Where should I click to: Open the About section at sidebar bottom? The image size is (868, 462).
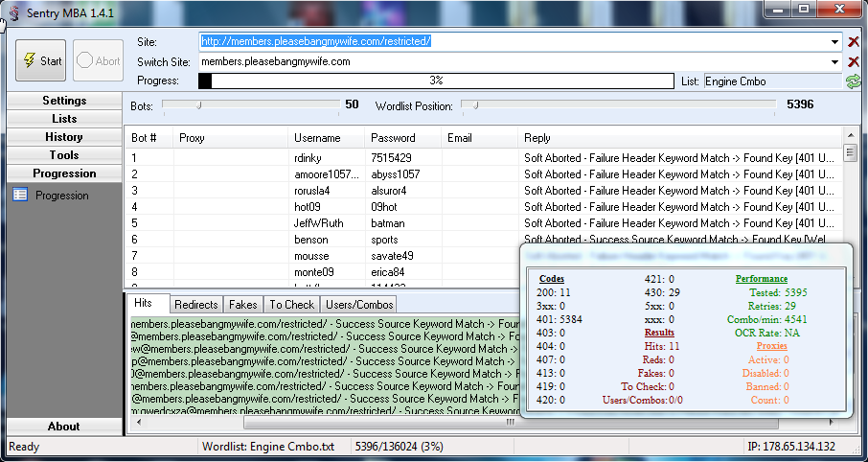point(64,427)
